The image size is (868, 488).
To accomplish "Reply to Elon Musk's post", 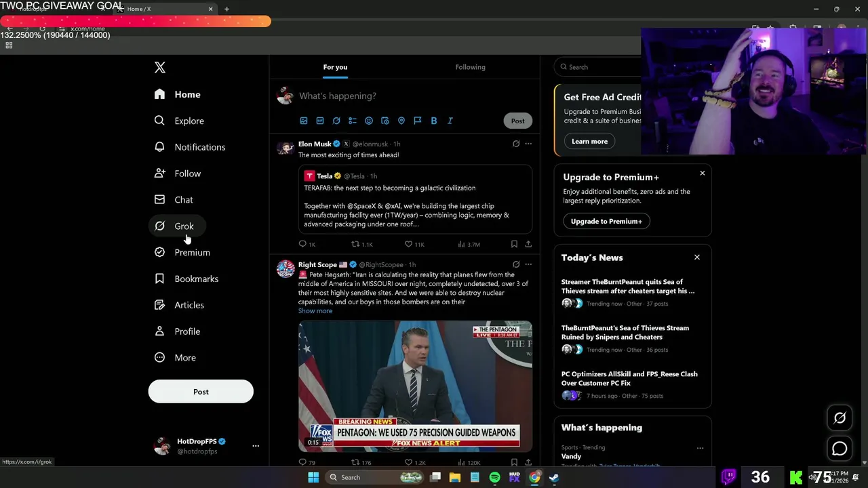I will 307,244.
